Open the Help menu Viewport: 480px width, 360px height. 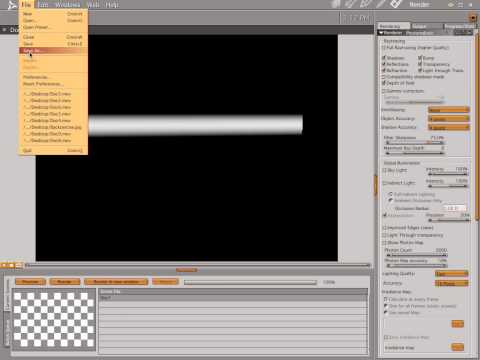point(112,5)
